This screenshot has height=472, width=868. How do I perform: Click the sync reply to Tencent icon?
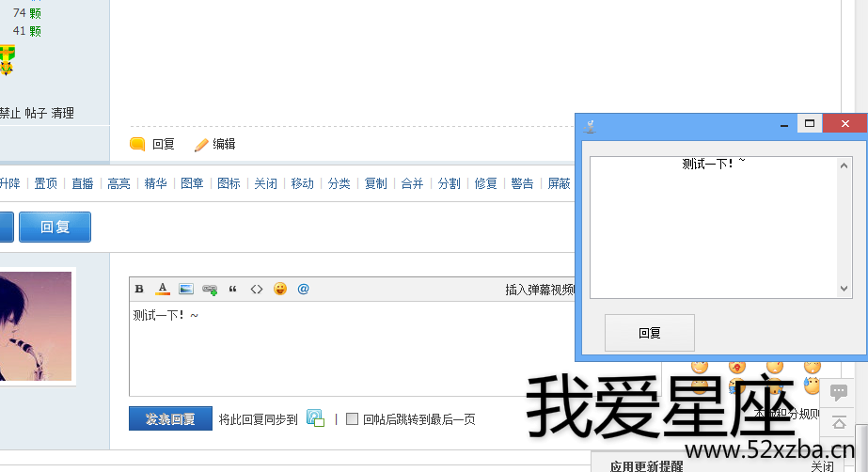point(315,419)
